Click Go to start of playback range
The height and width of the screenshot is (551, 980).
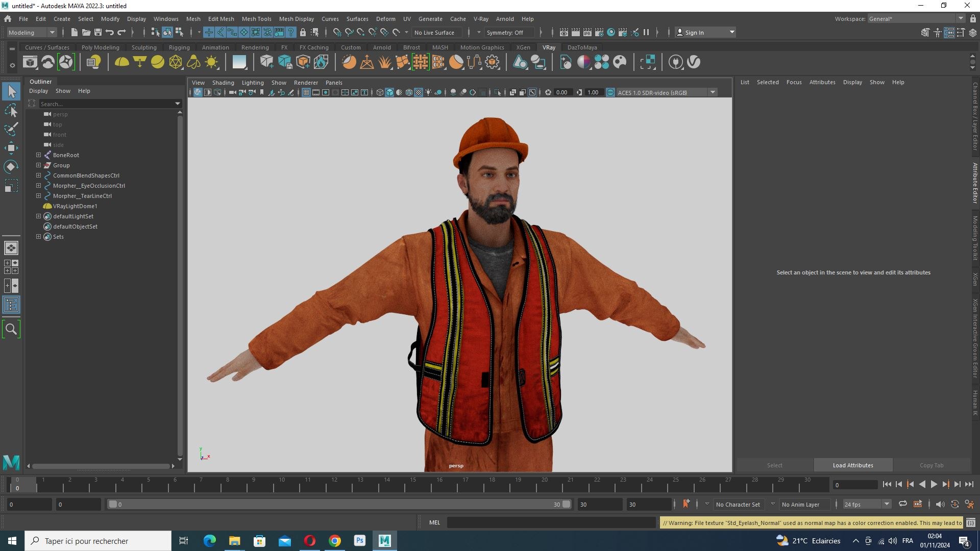point(887,484)
